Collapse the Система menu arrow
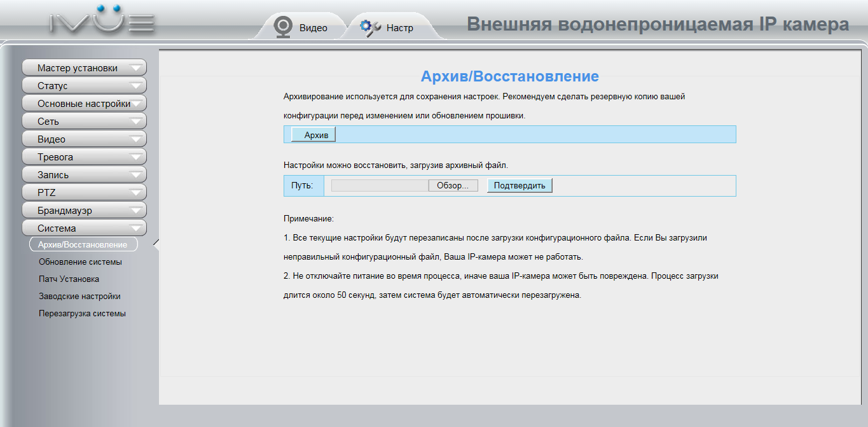This screenshot has height=427, width=868. pos(136,228)
